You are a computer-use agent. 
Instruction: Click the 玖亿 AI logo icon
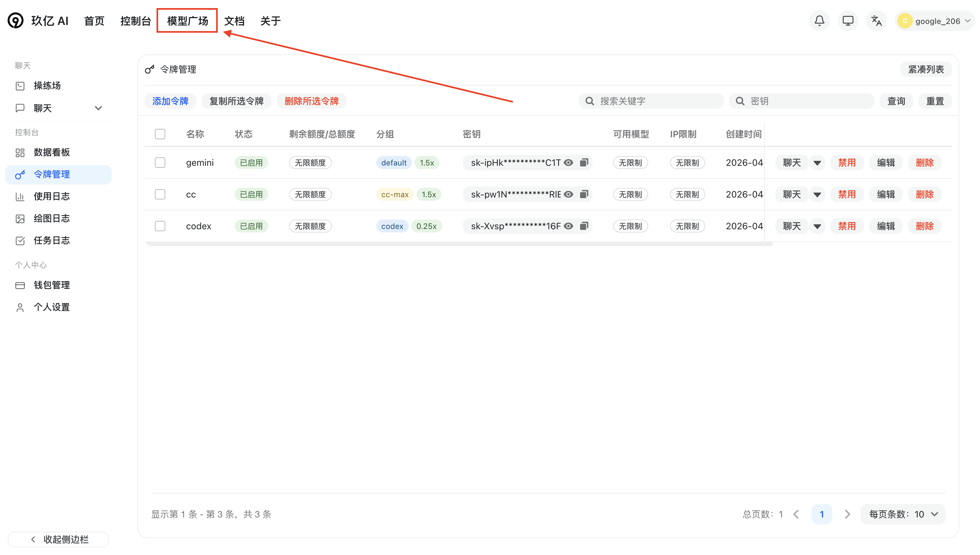point(16,21)
